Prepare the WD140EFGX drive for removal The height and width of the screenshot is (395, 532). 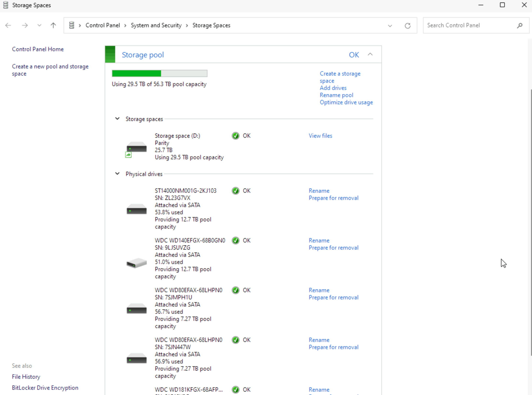tap(333, 248)
